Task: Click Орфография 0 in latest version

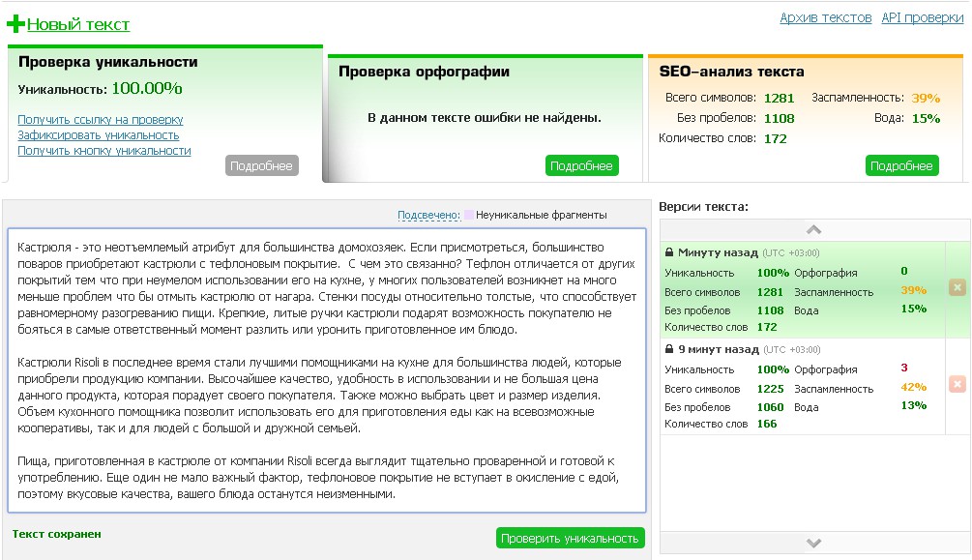Action: coord(903,271)
